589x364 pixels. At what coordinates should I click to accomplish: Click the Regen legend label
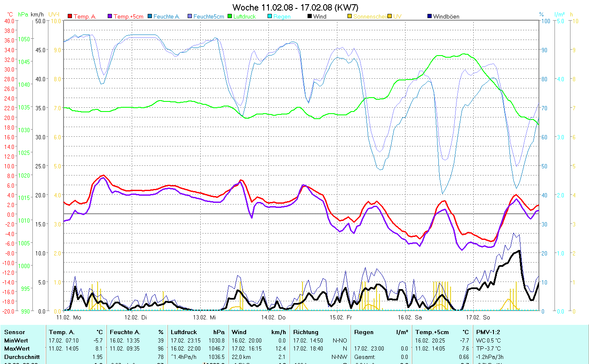pos(282,17)
